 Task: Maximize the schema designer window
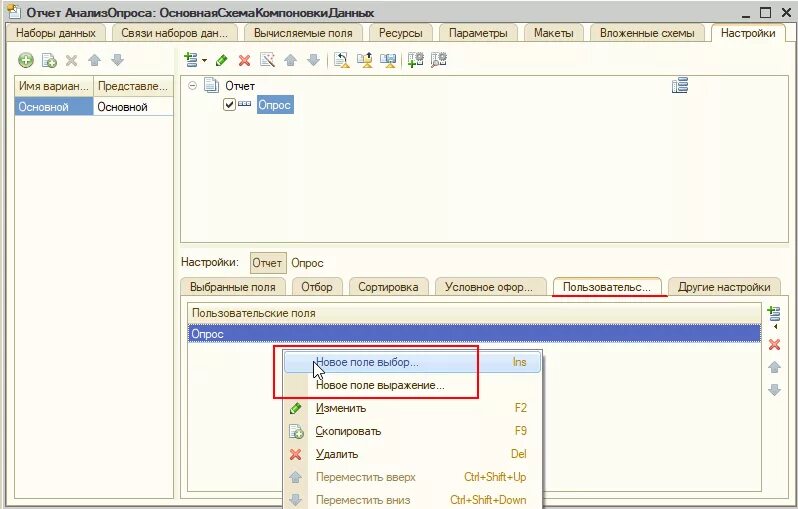[765, 12]
